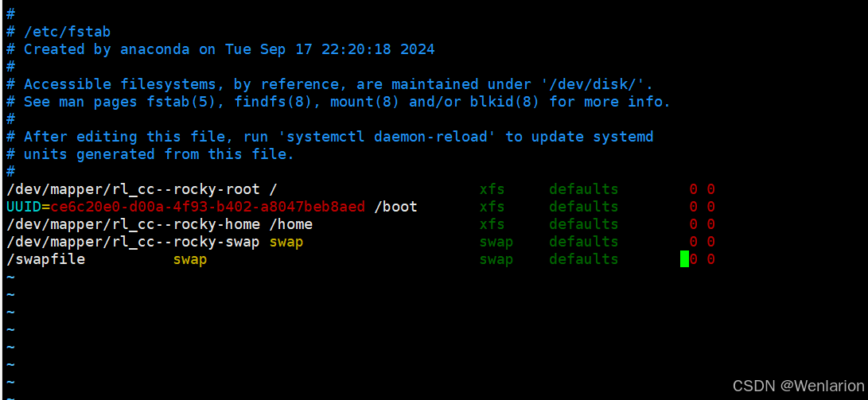Click the red '0 0' on /home line
Screen dimensions: 868x400
[702, 224]
